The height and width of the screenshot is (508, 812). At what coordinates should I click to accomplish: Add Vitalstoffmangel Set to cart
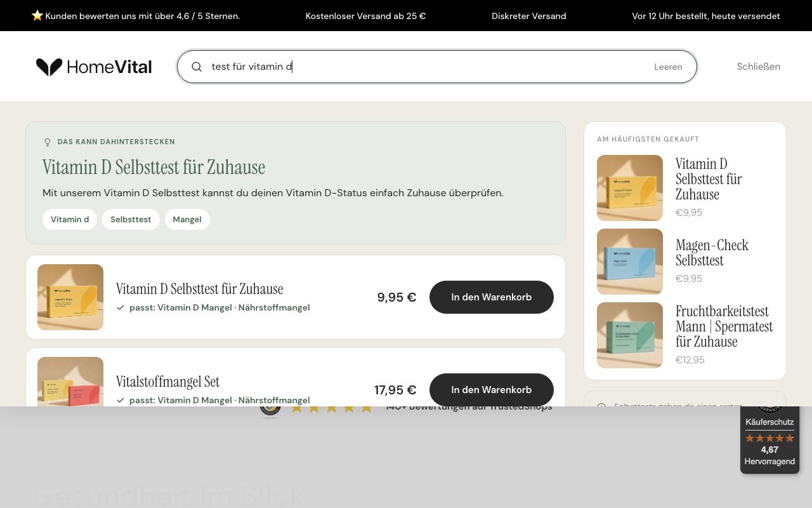click(492, 390)
